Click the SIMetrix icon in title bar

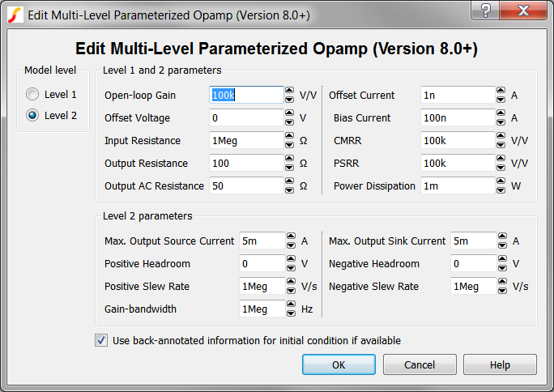click(15, 15)
